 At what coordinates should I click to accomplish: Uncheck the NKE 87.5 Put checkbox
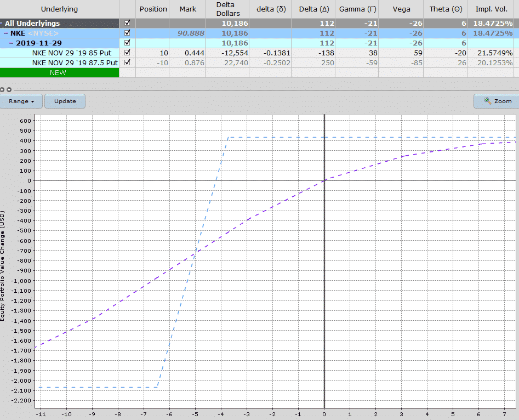tap(127, 63)
